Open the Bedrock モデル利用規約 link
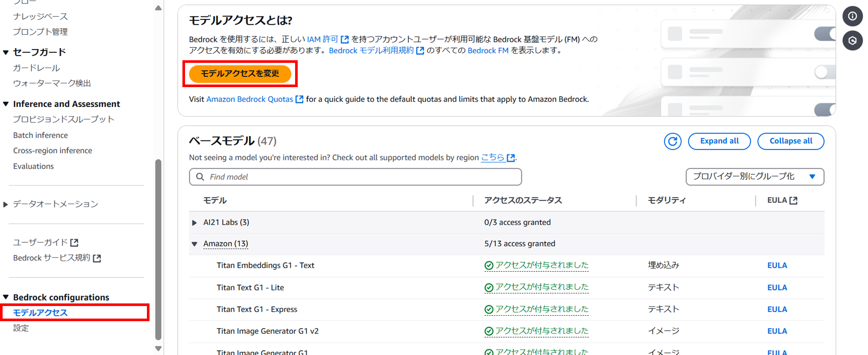The height and width of the screenshot is (355, 868). [x=371, y=51]
